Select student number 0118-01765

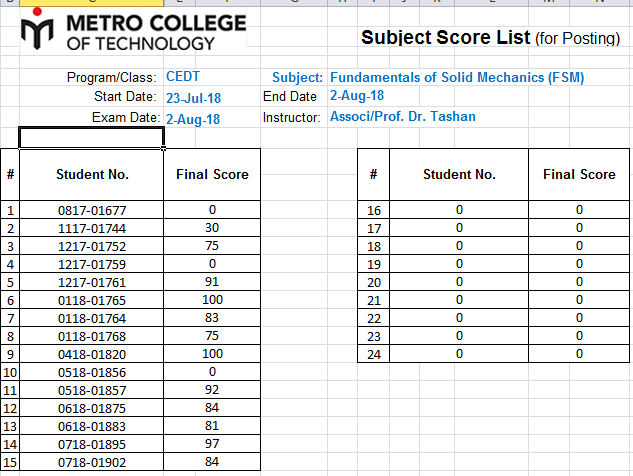(92, 300)
